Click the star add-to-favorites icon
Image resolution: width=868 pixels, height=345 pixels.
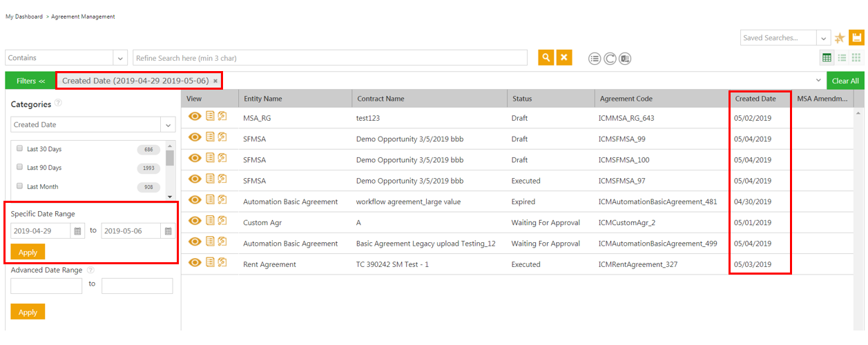coord(840,38)
